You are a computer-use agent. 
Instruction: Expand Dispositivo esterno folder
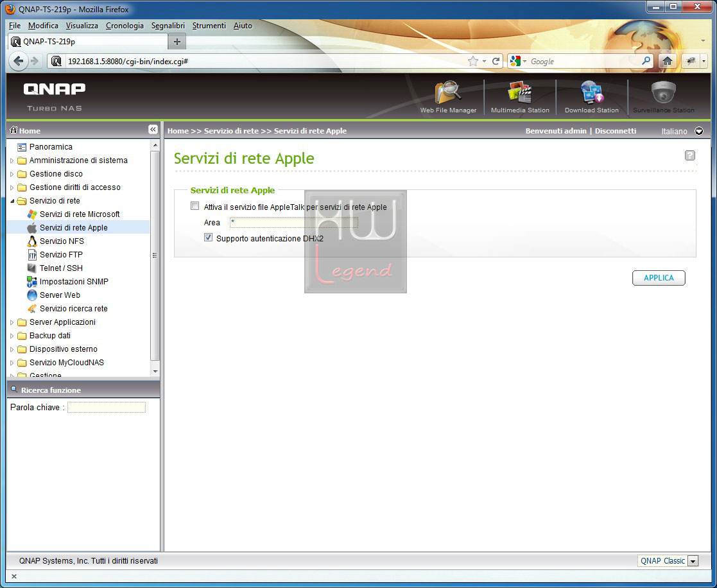tap(12, 349)
